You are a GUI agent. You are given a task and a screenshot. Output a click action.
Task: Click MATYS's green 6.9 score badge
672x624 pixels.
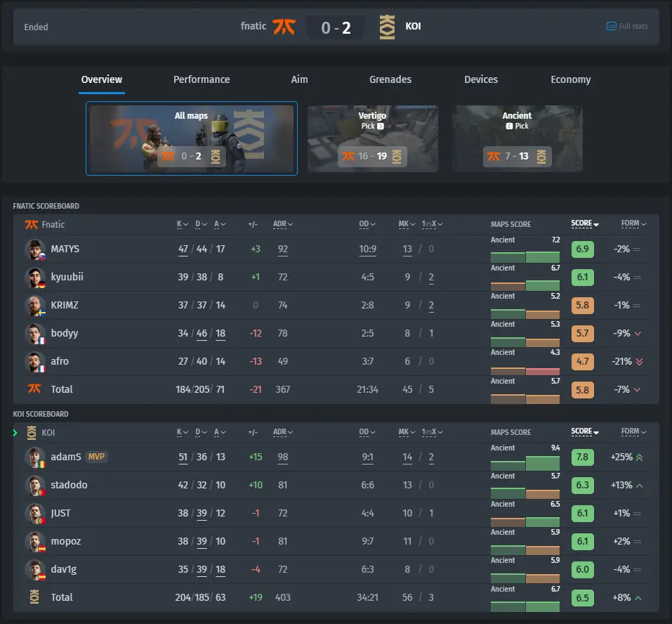point(582,249)
